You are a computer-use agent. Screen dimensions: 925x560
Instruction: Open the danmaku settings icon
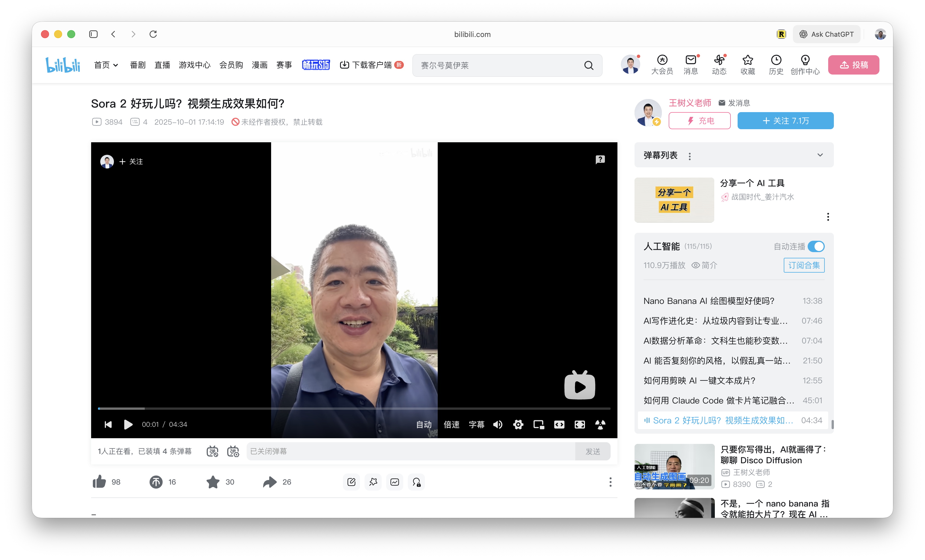tap(233, 451)
